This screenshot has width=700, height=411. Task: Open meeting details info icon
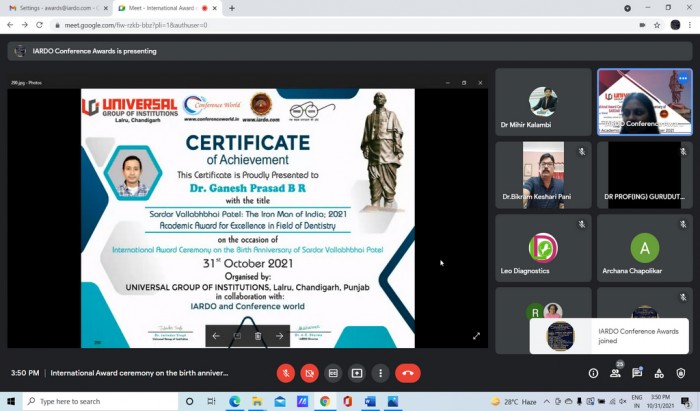(x=593, y=373)
